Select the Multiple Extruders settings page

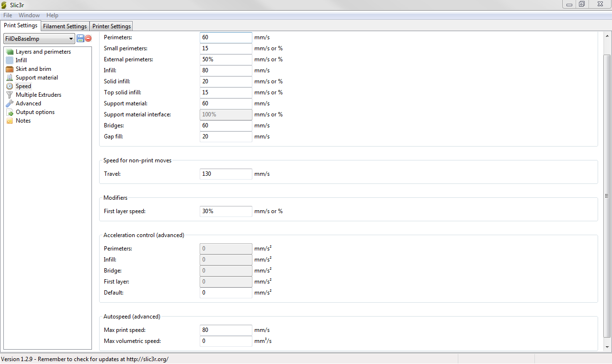pos(38,95)
